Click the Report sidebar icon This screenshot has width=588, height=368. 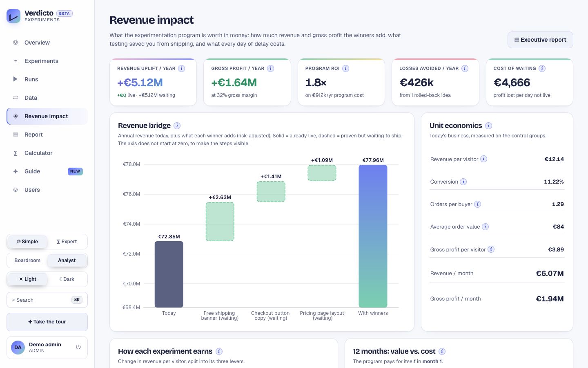point(16,135)
